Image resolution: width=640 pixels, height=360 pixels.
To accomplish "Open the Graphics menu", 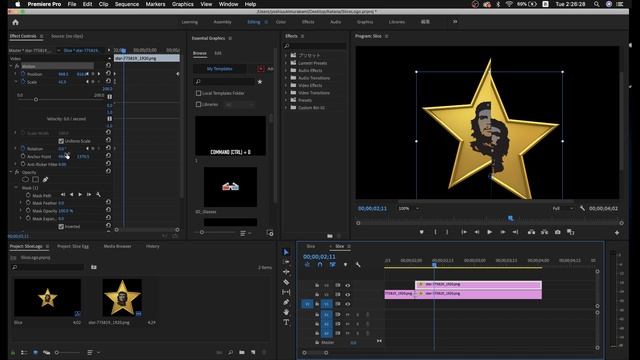I will point(182,4).
